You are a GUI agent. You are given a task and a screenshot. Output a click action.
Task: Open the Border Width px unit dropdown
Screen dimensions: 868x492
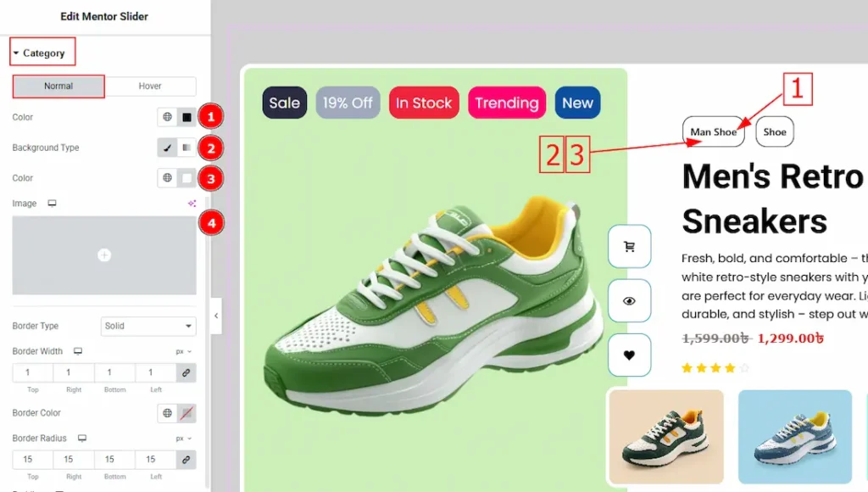click(x=183, y=351)
